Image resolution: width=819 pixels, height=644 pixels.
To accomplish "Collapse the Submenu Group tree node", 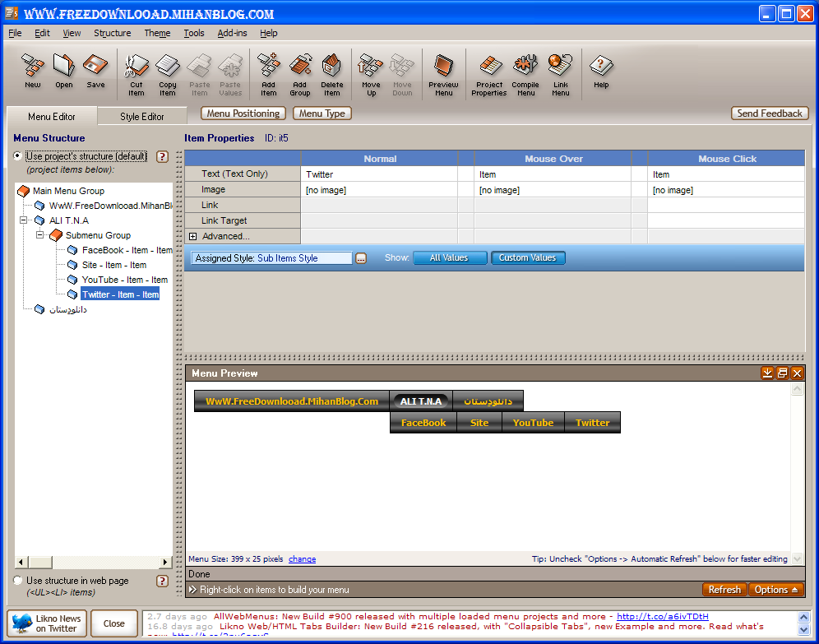I will point(39,235).
